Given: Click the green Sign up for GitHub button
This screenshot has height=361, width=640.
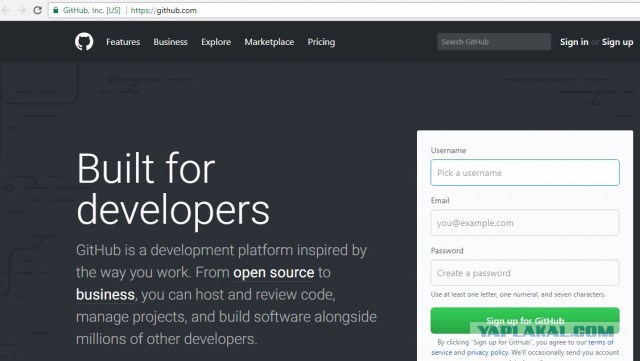Looking at the screenshot, I should point(525,321).
